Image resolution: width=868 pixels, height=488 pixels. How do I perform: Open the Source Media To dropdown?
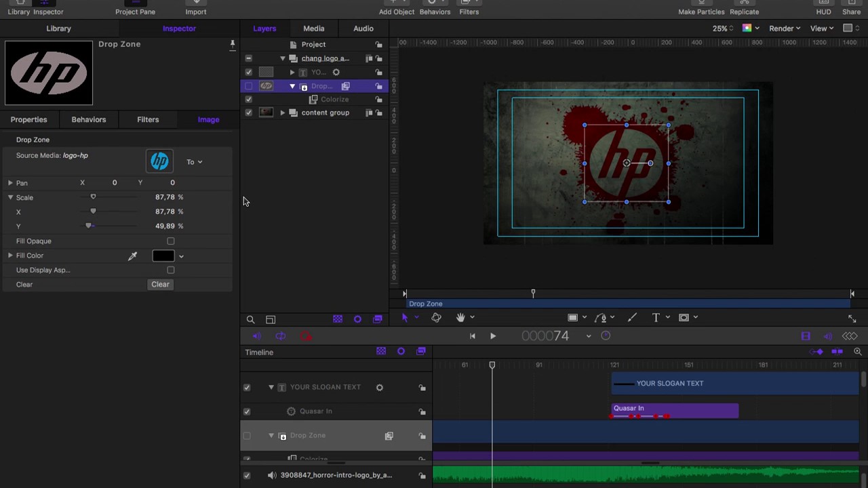[195, 162]
